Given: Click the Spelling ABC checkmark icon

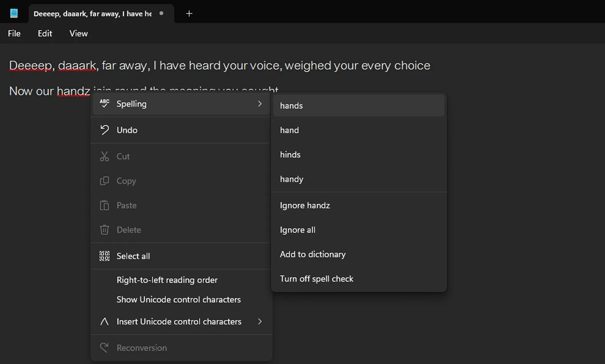Looking at the screenshot, I should tap(104, 103).
